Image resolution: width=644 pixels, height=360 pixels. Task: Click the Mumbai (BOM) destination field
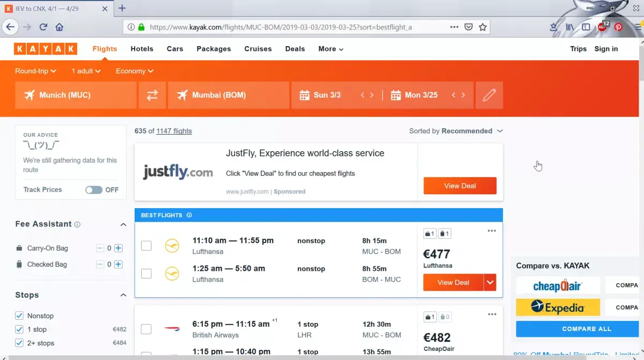[229, 95]
